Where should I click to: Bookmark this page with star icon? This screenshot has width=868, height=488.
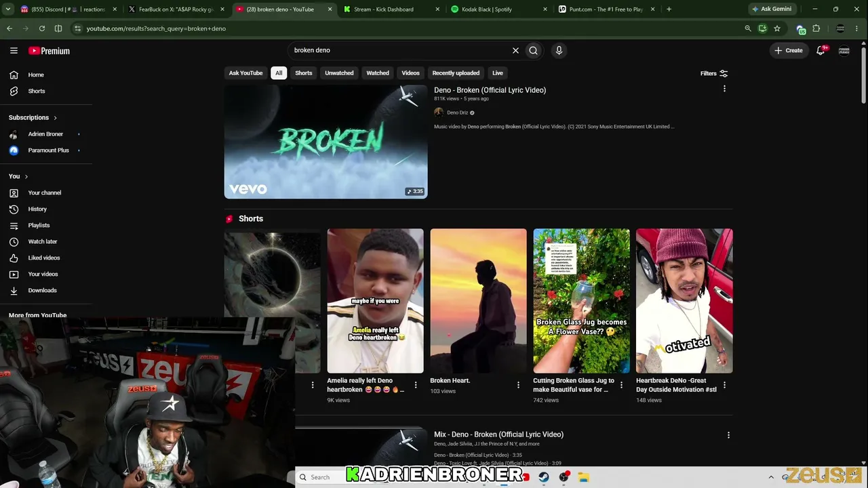click(x=777, y=28)
